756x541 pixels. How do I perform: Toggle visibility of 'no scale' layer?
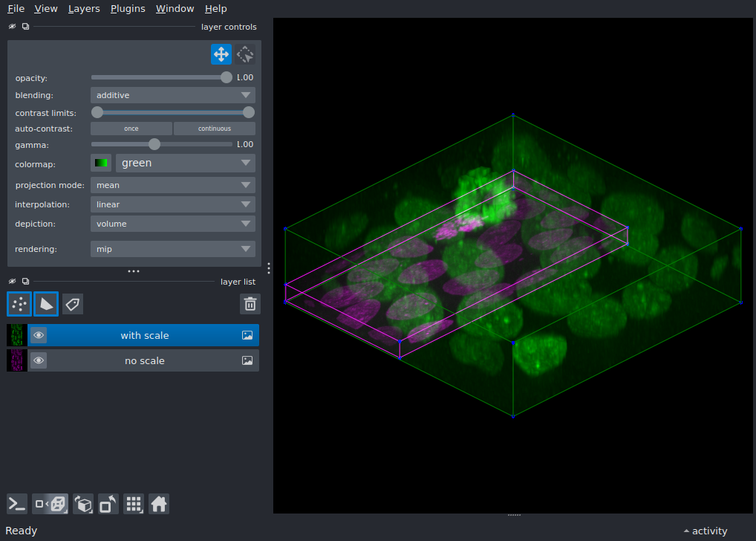point(39,360)
